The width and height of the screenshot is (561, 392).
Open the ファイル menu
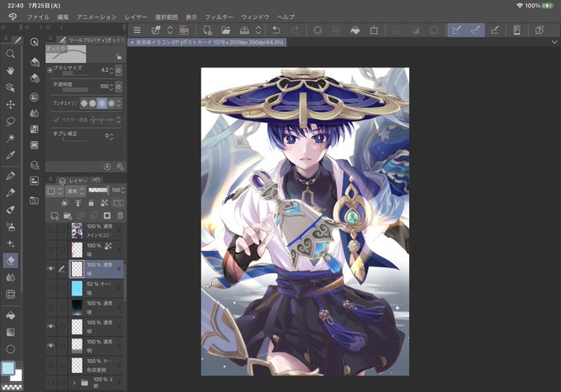38,17
